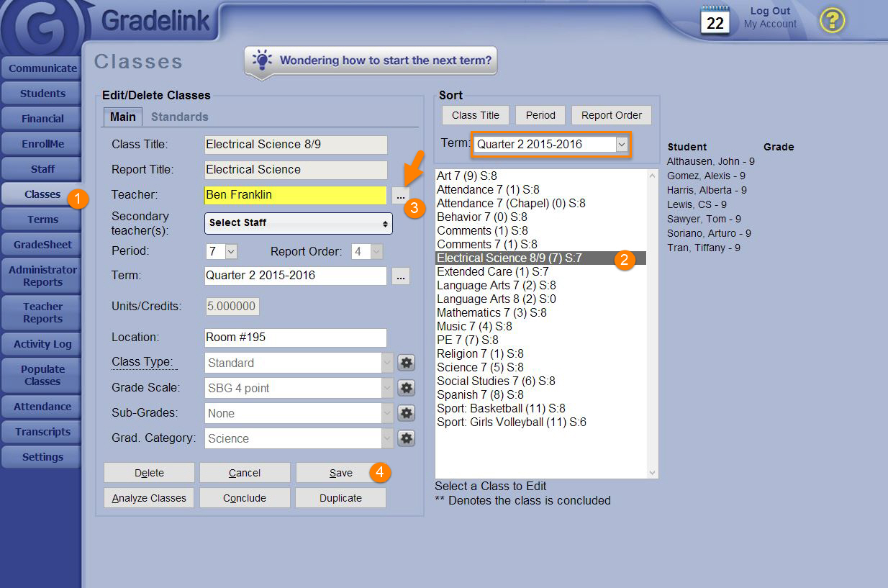Expand the Sort Term dropdown
Screen dimensions: 888x588
coord(552,144)
